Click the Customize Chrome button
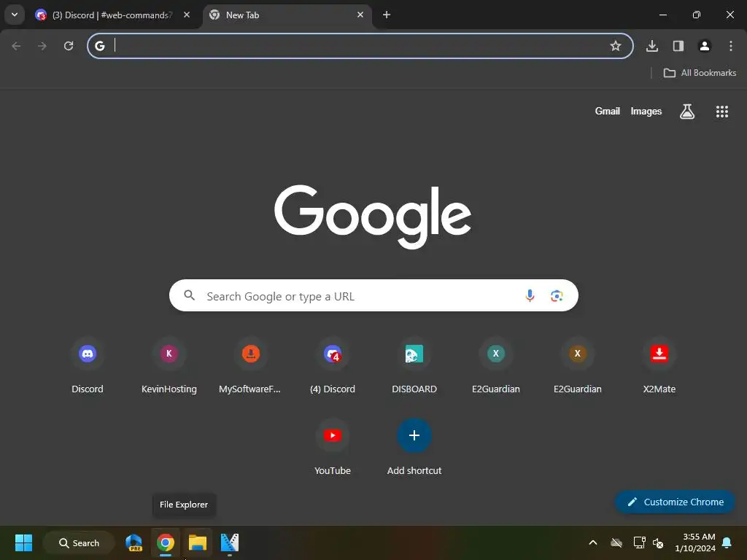 [x=675, y=502]
